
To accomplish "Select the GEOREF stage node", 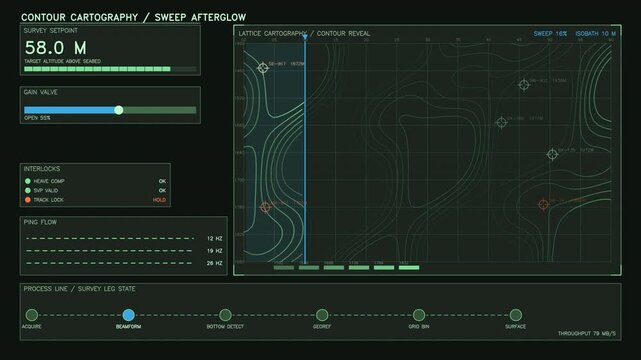I will [x=322, y=315].
